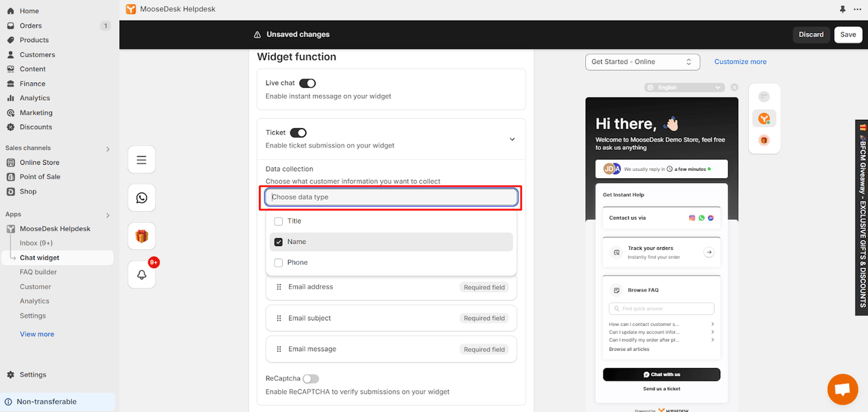Click the Customize more link
This screenshot has width=868, height=412.
(x=741, y=62)
